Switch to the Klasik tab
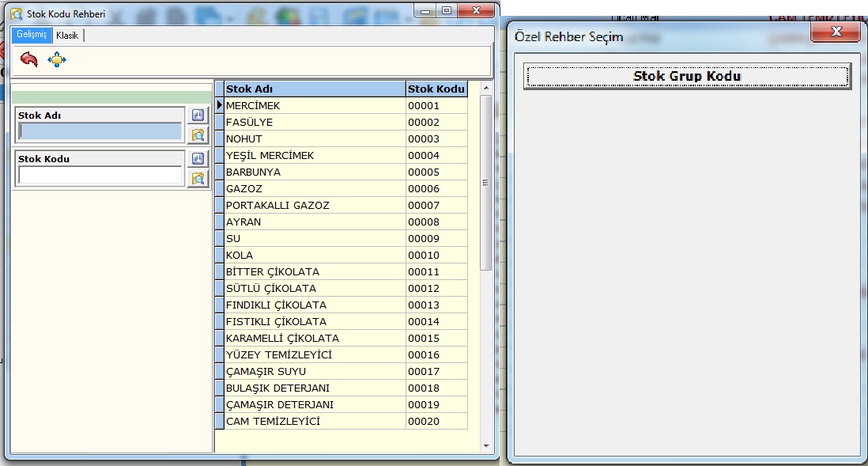This screenshot has height=466, width=868. pyautogui.click(x=67, y=36)
